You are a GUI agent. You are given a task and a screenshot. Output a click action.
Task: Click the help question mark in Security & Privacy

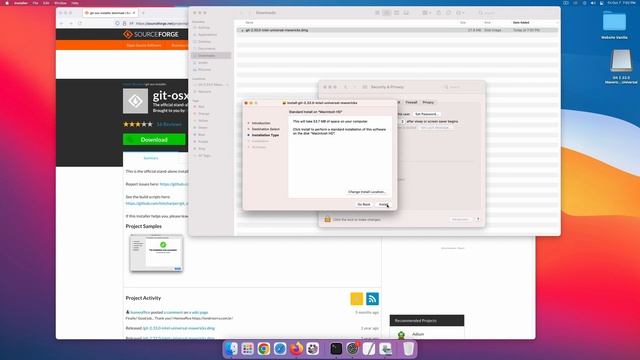pos(478,219)
